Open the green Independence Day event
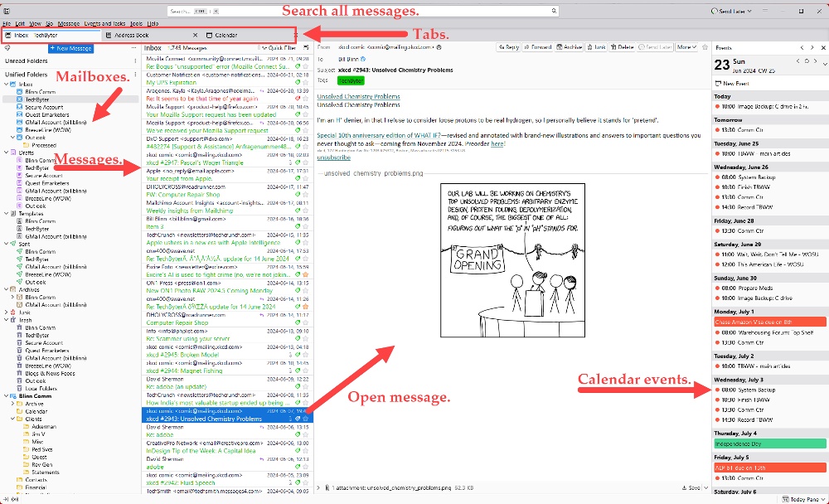 769,443
